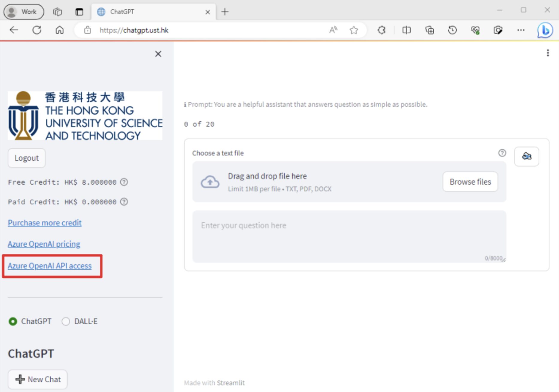This screenshot has height=392, width=559.
Task: Open the Azure OpenAI API access link
Action: coord(50,266)
